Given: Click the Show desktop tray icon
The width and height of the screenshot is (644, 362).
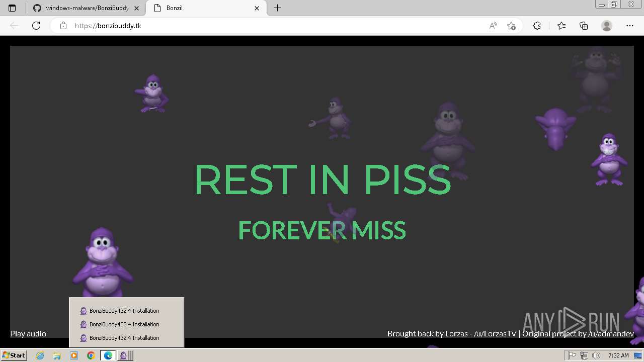Looking at the screenshot, I should click(639, 355).
